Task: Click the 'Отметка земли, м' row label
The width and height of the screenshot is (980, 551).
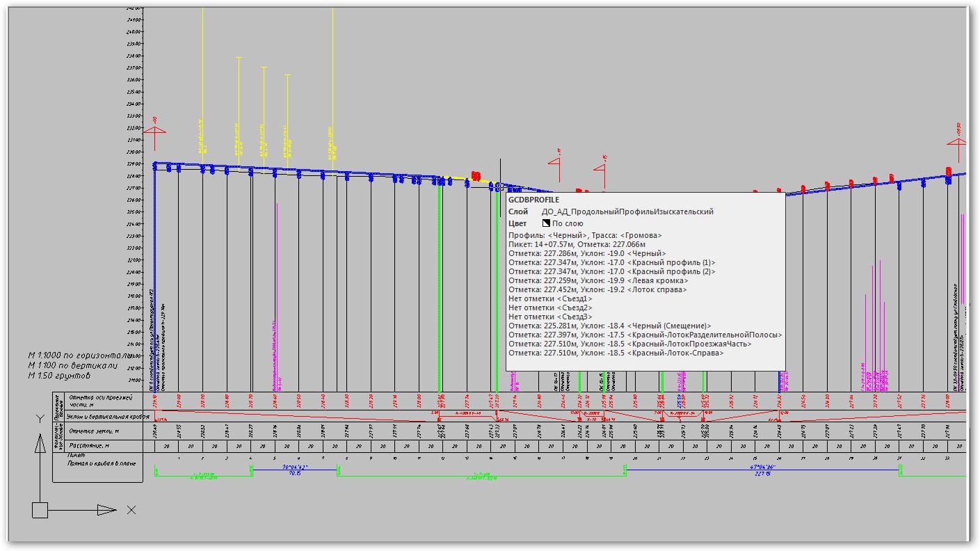Action: click(97, 431)
